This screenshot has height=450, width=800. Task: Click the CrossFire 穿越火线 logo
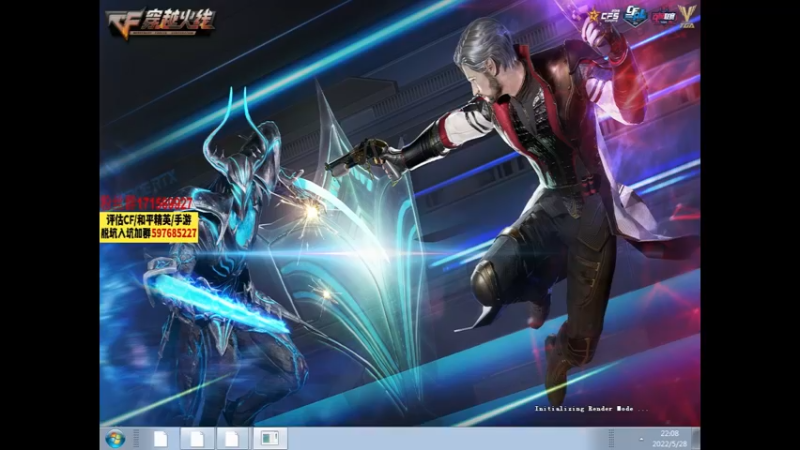tap(160, 23)
